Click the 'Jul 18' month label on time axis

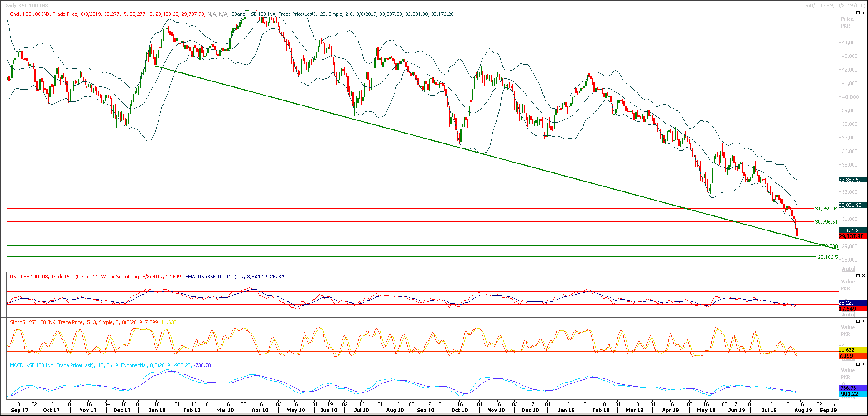tap(362, 410)
